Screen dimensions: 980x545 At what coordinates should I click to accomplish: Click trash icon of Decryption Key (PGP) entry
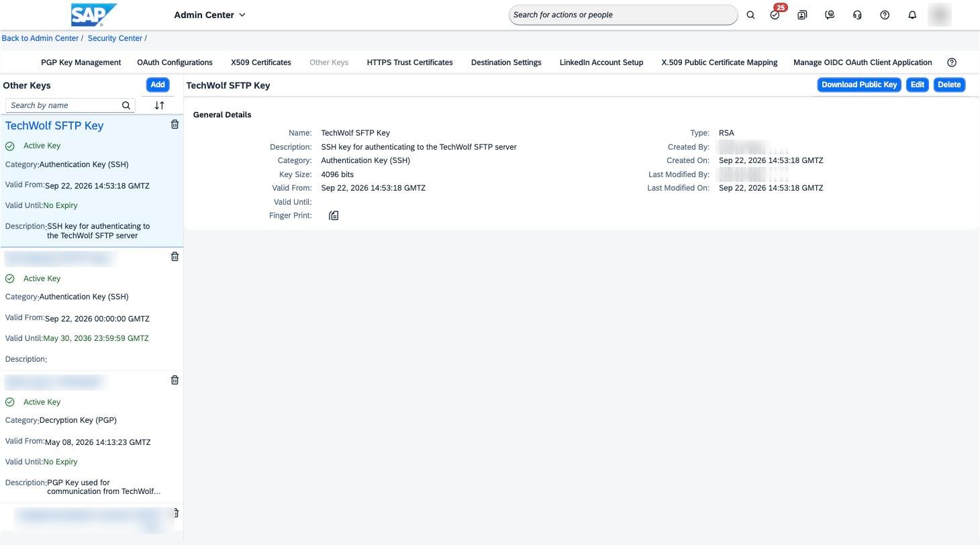click(175, 380)
